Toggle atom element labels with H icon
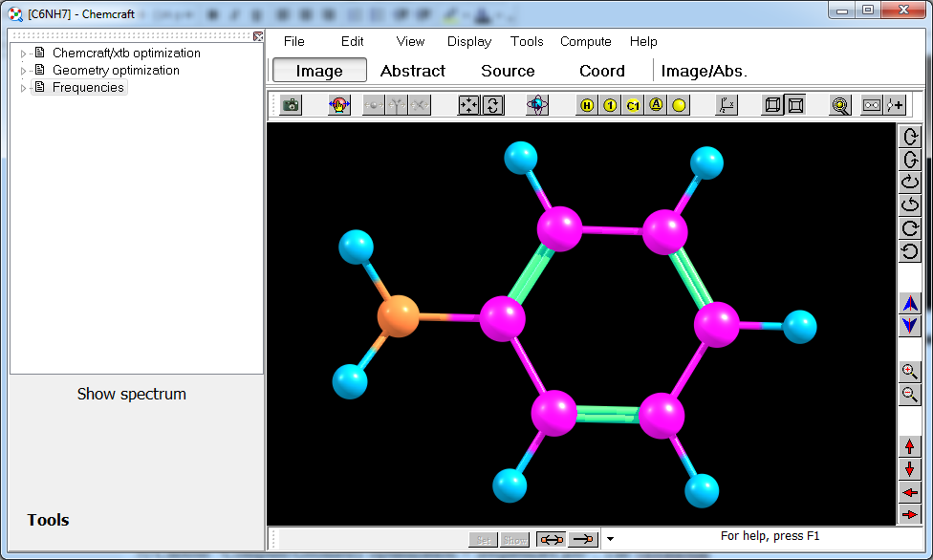Screen dimensions: 933x560 click(x=587, y=105)
